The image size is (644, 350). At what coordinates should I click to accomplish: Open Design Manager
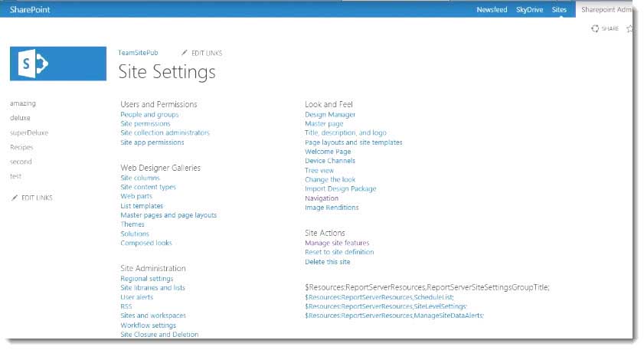click(330, 114)
